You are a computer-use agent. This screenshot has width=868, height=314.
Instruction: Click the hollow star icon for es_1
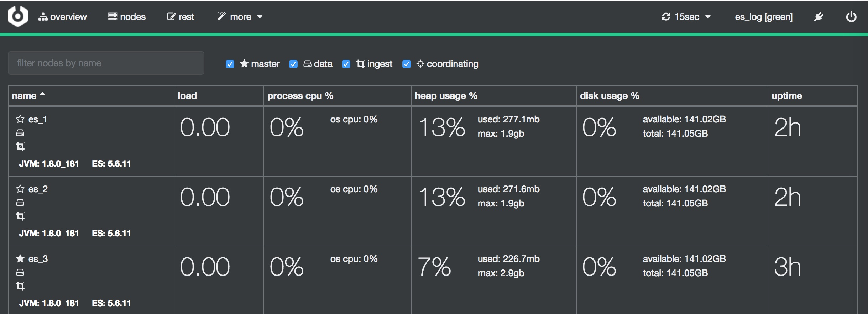point(20,119)
